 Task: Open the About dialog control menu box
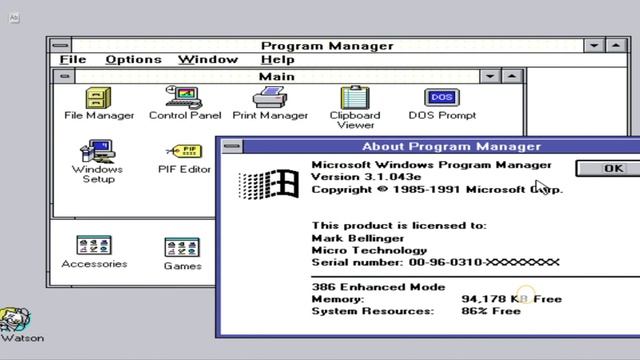click(232, 146)
